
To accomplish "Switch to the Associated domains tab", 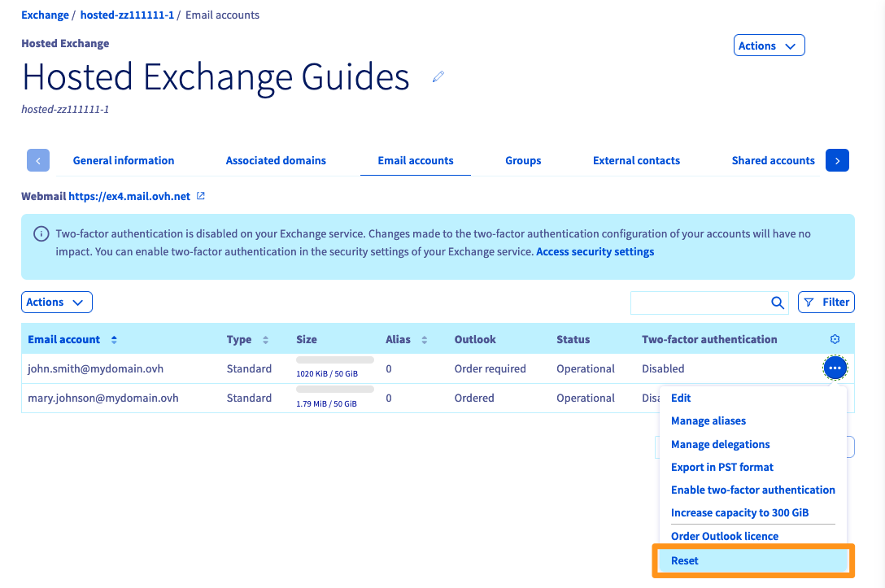I will (x=276, y=160).
